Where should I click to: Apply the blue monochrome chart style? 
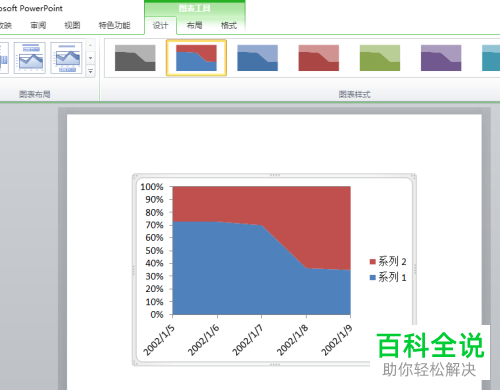pyautogui.click(x=257, y=58)
